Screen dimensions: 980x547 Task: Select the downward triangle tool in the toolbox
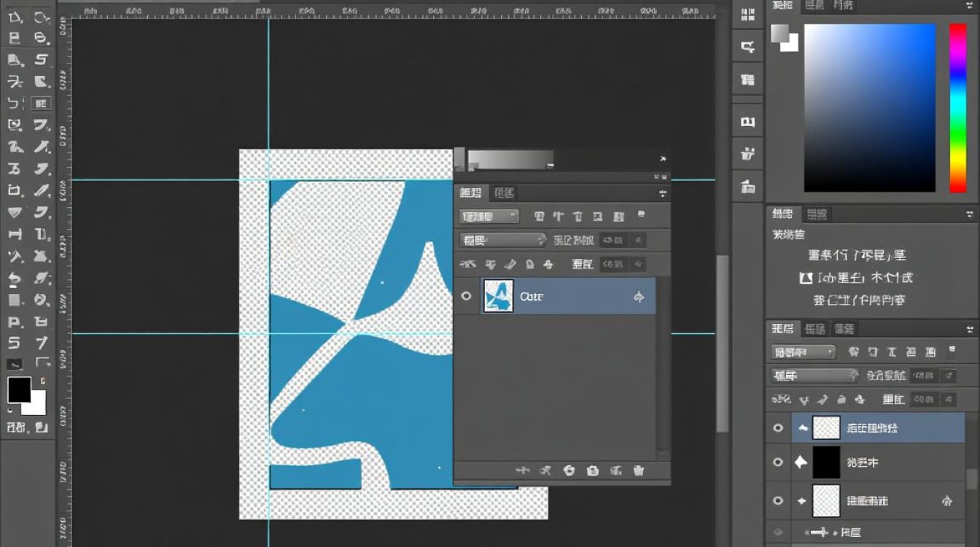(15, 213)
